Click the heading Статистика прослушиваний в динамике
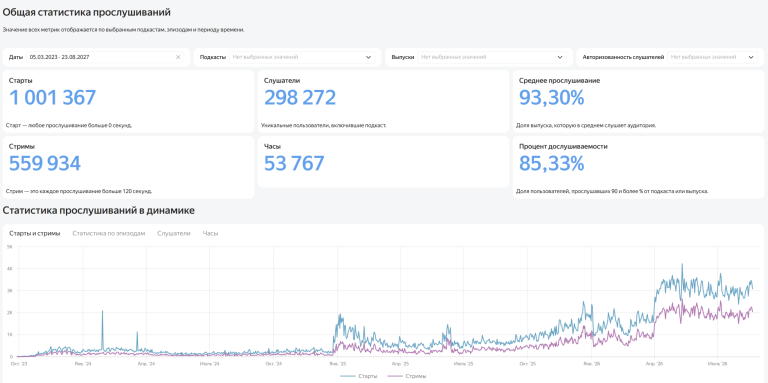The width and height of the screenshot is (768, 383). [98, 211]
